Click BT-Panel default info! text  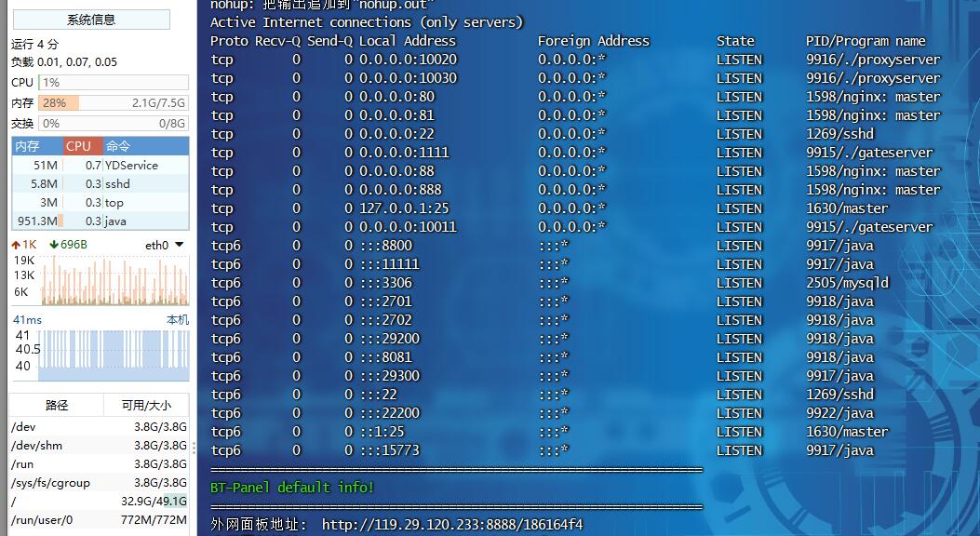(292, 488)
